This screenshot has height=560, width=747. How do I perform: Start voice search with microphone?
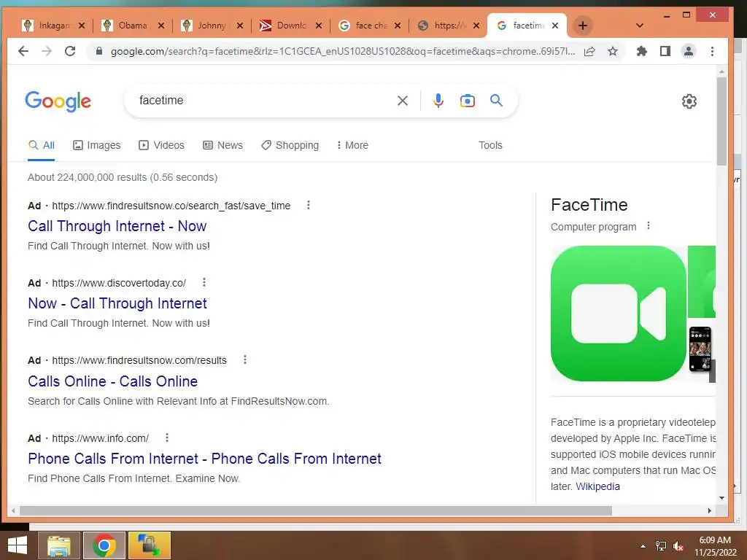[x=438, y=101]
